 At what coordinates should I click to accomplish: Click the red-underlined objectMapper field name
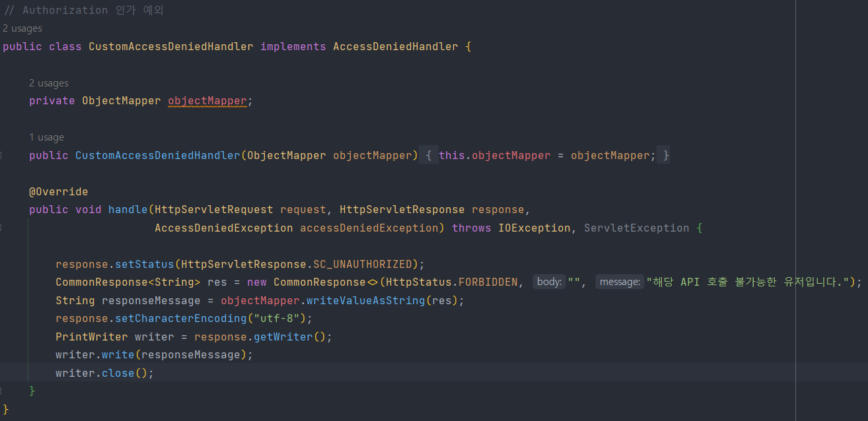[x=207, y=101]
